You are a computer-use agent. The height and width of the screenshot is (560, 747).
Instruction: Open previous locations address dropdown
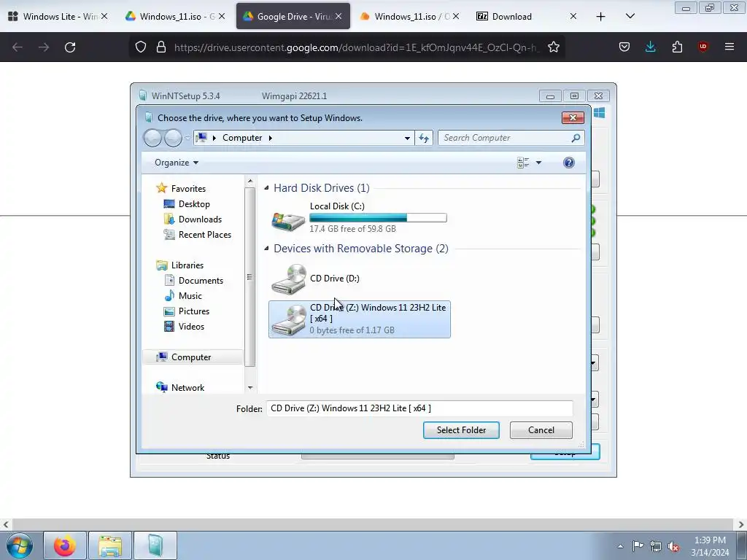(407, 138)
